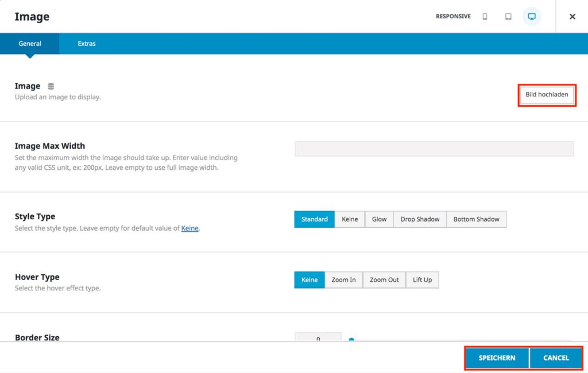Set Hover Type to Keine
Screen dimensions: 588x373
coord(310,280)
